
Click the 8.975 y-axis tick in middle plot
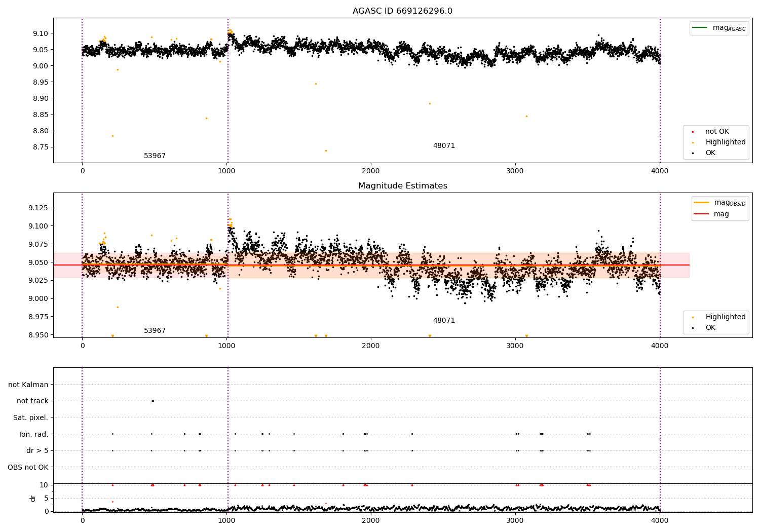tap(38, 317)
